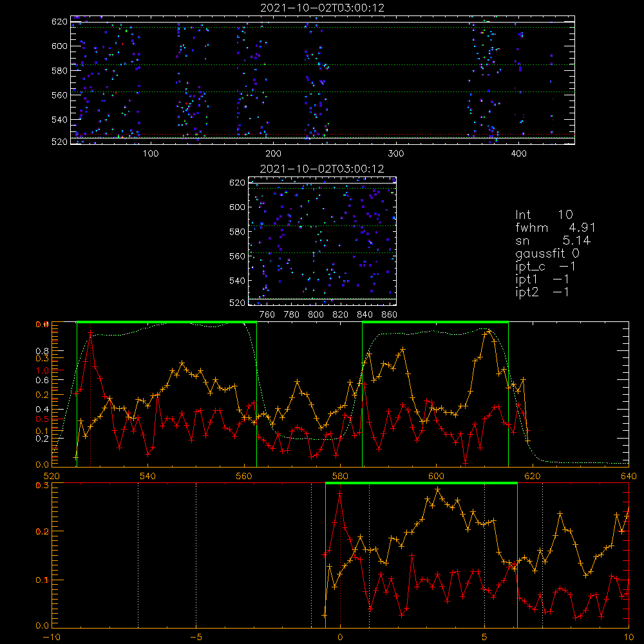Click the thick green bar atop the bottom plot
The height and width of the screenshot is (644, 644).
421,484
